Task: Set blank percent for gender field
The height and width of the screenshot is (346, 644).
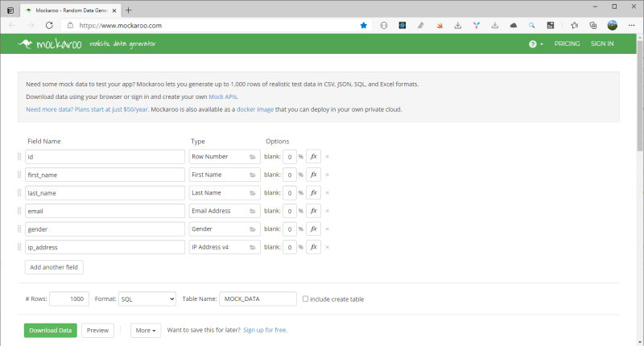Action: (290, 229)
